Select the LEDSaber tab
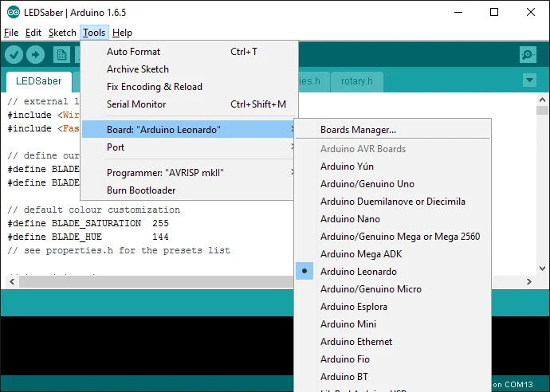550x392 pixels. 38,81
